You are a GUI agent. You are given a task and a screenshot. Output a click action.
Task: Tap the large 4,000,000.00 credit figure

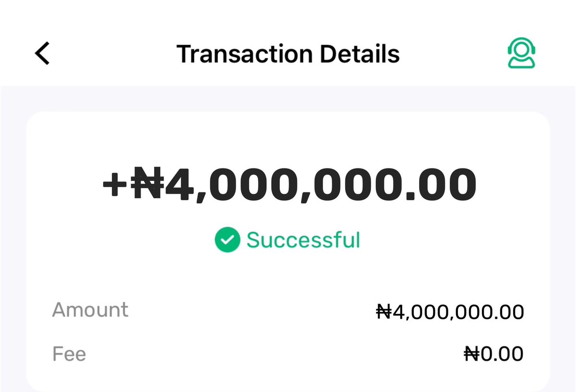pos(320,185)
